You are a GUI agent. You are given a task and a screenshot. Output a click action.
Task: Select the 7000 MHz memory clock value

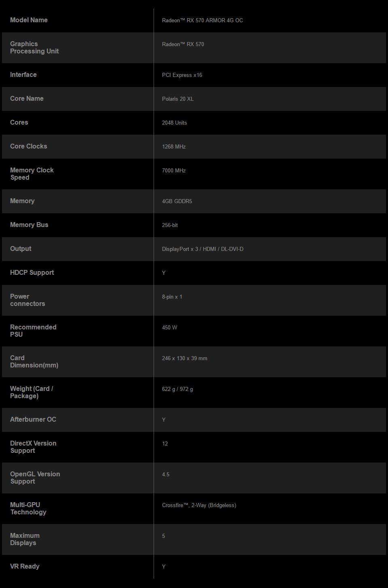pyautogui.click(x=174, y=171)
